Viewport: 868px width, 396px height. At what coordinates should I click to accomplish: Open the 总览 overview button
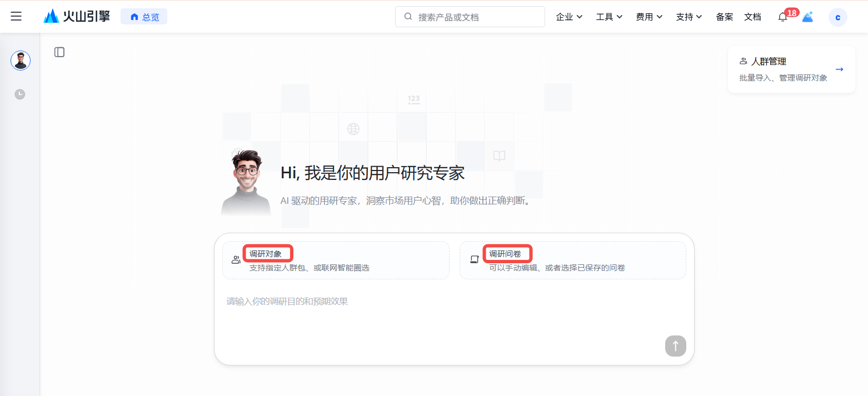(144, 17)
